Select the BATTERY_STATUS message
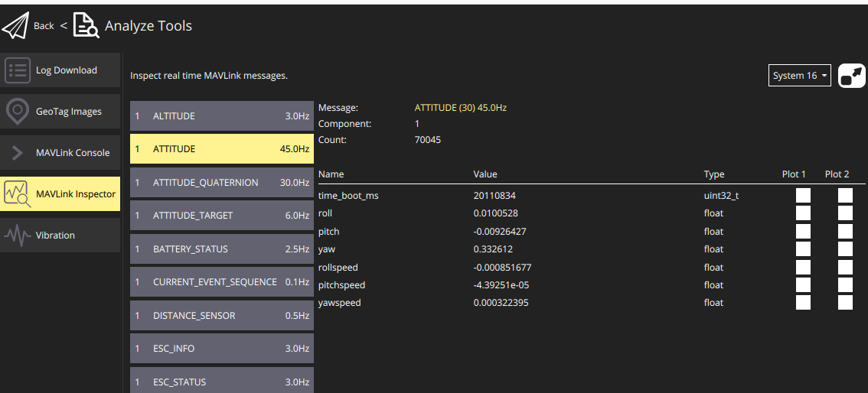This screenshot has width=868, height=393. (x=221, y=249)
